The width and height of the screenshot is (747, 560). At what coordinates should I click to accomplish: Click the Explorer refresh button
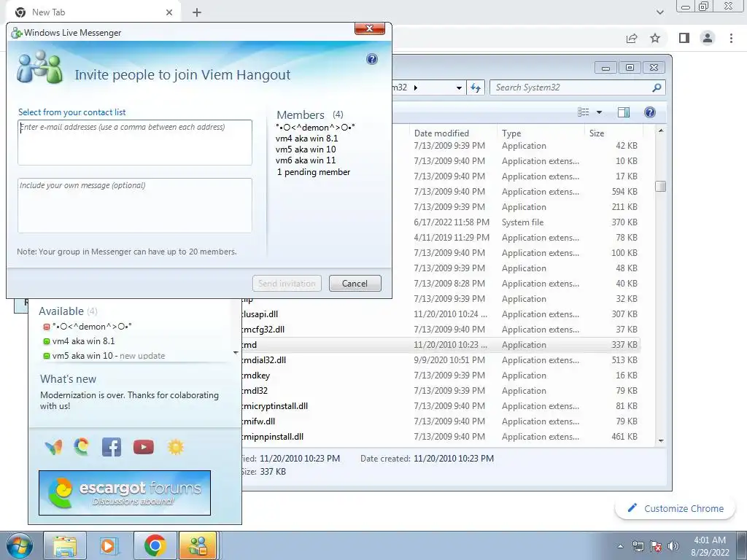476,87
